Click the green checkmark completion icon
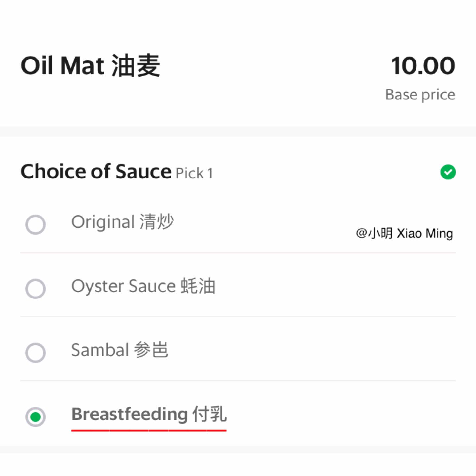This screenshot has width=476, height=476. (448, 172)
